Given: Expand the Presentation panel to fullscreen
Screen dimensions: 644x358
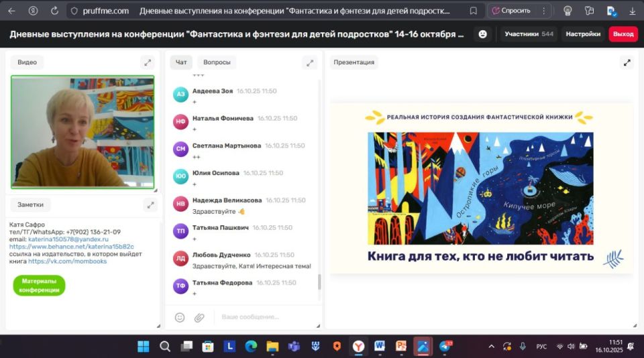Looking at the screenshot, I should [x=627, y=62].
